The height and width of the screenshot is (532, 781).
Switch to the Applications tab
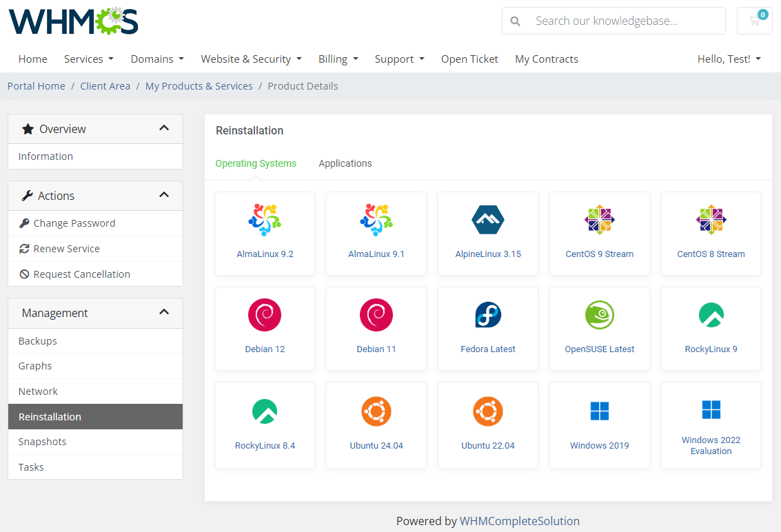click(345, 163)
